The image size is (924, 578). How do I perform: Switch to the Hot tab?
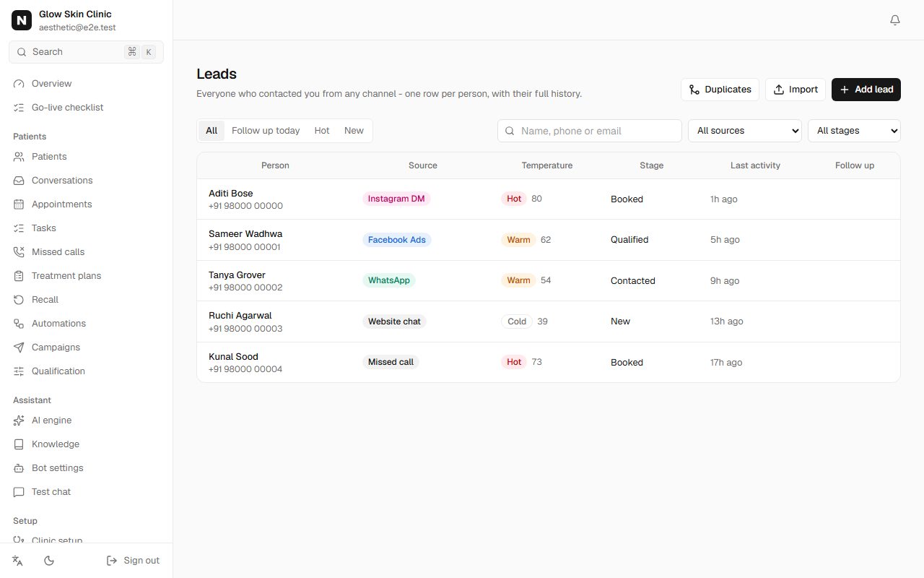322,131
